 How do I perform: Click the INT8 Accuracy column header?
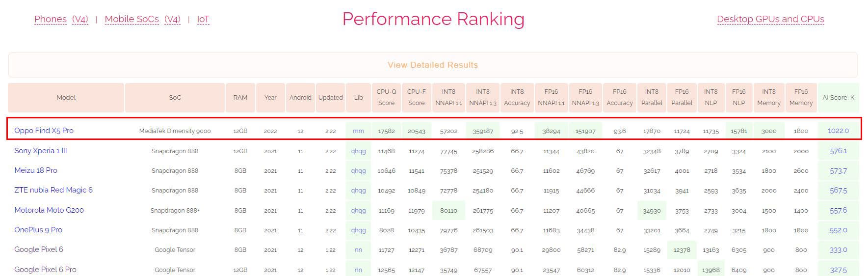coord(517,97)
